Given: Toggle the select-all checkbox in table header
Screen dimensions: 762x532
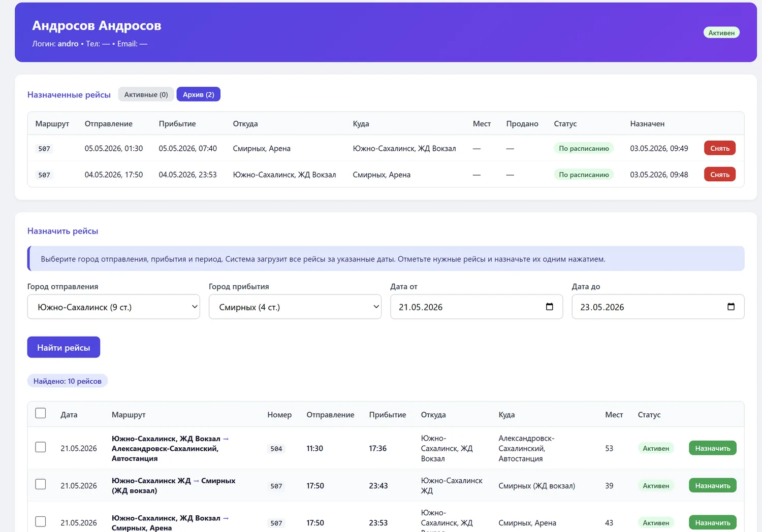Looking at the screenshot, I should pos(41,413).
